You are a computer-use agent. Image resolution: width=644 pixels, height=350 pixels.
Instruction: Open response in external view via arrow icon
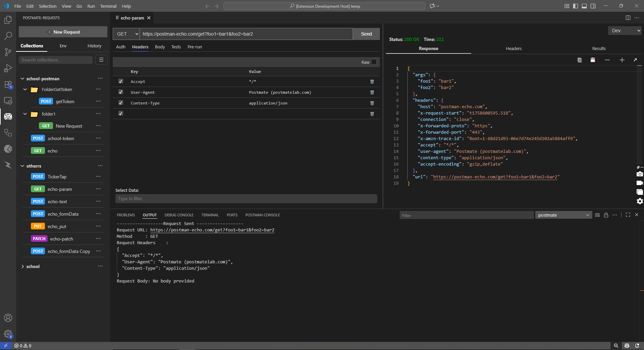(x=635, y=60)
